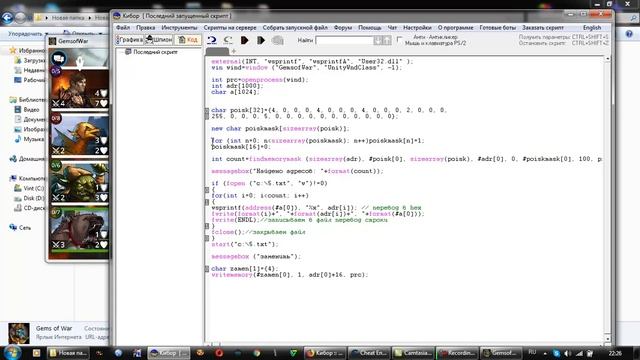Open Скрипты на сервере menu
The width and height of the screenshot is (640, 360).
click(230, 28)
